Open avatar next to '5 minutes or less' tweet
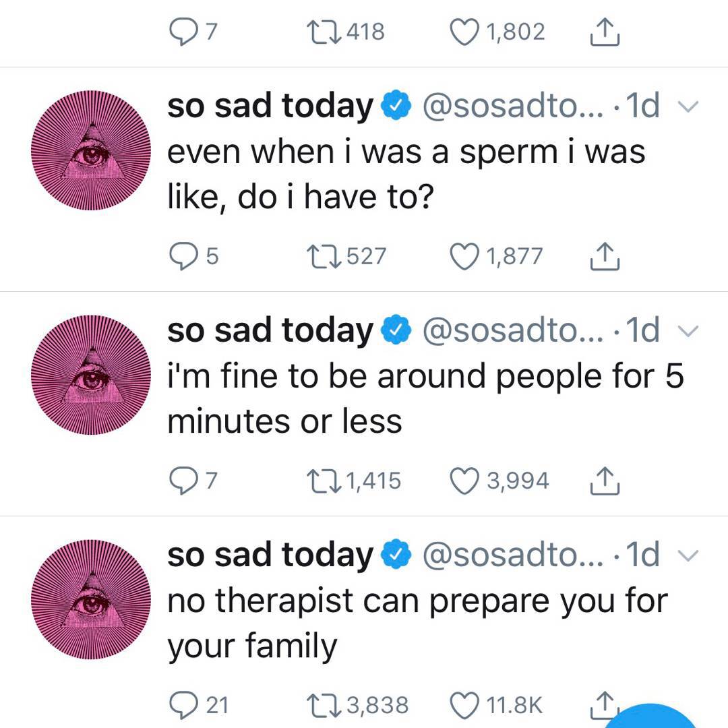This screenshot has width=728, height=728. click(x=92, y=376)
